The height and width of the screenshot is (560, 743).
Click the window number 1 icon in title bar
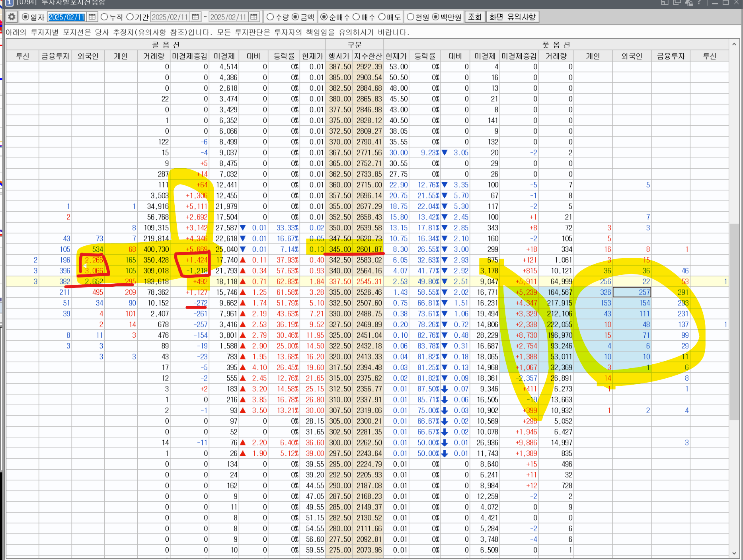click(9, 3)
